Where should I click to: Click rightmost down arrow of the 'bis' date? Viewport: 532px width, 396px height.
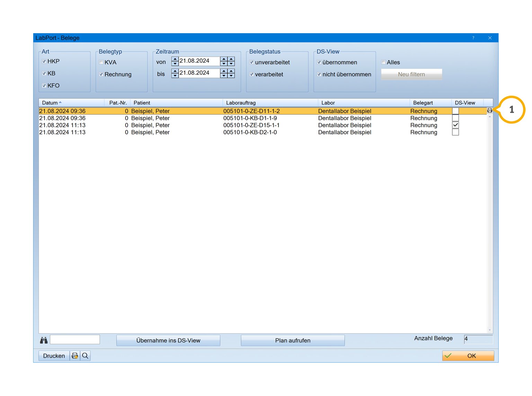231,75
